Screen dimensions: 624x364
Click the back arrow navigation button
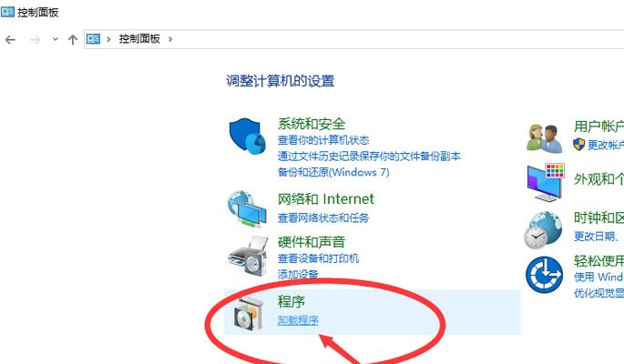point(10,39)
